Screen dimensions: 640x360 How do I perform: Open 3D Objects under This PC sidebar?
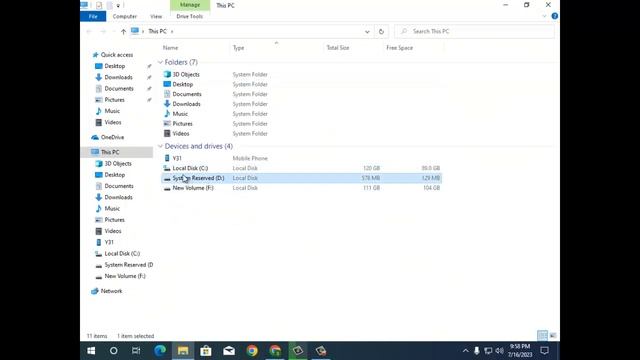click(x=118, y=164)
